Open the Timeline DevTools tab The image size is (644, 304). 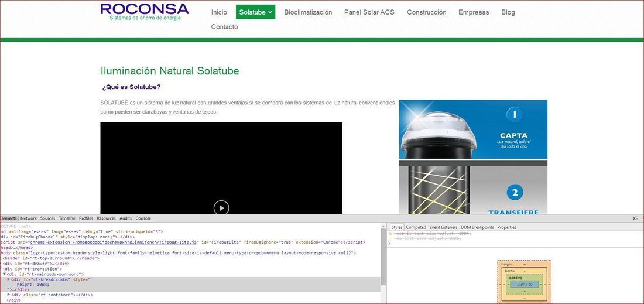(x=67, y=218)
